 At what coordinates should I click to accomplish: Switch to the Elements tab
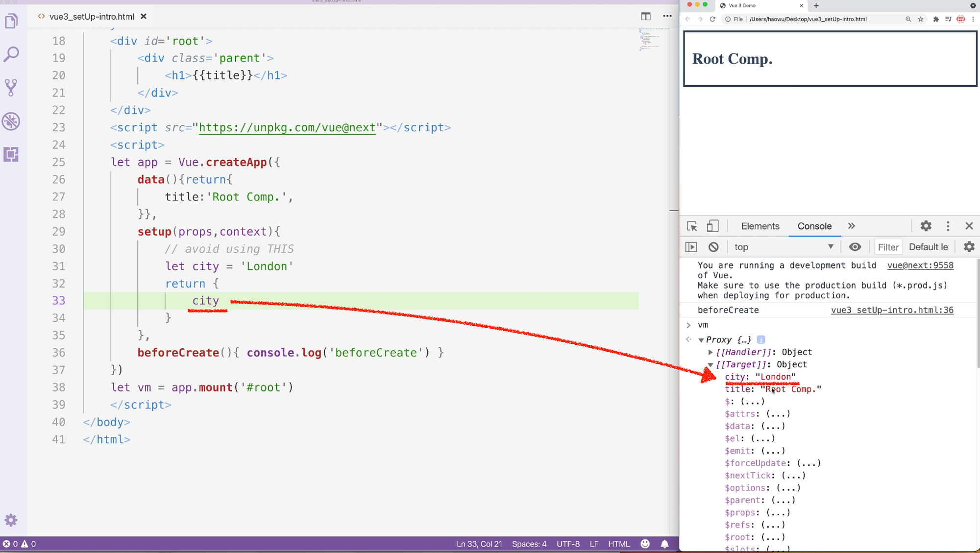pos(760,226)
